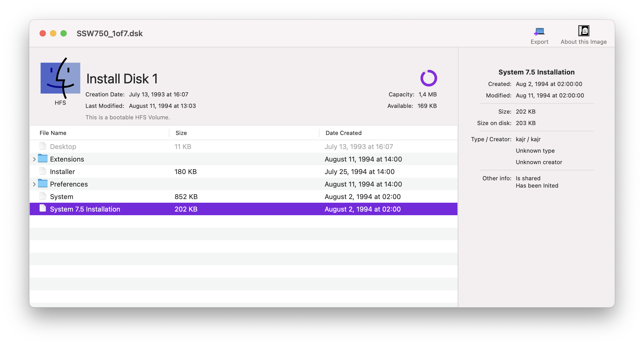Click the 202 KB size in selected row

(186, 209)
